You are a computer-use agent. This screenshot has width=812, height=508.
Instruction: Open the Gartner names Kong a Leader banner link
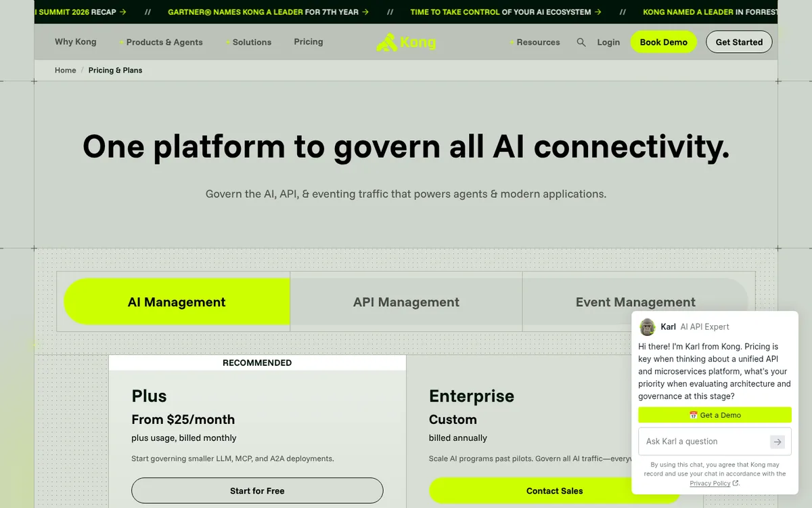268,12
